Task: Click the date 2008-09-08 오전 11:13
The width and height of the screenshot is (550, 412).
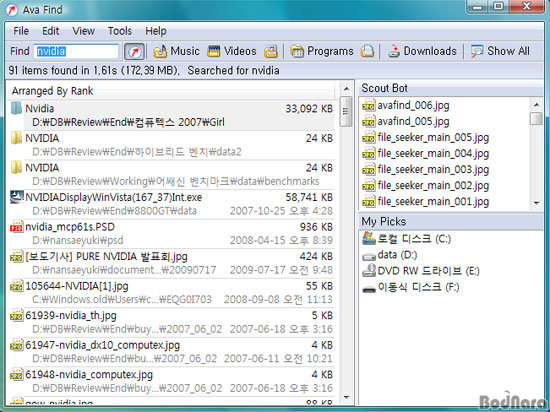Action: click(278, 299)
